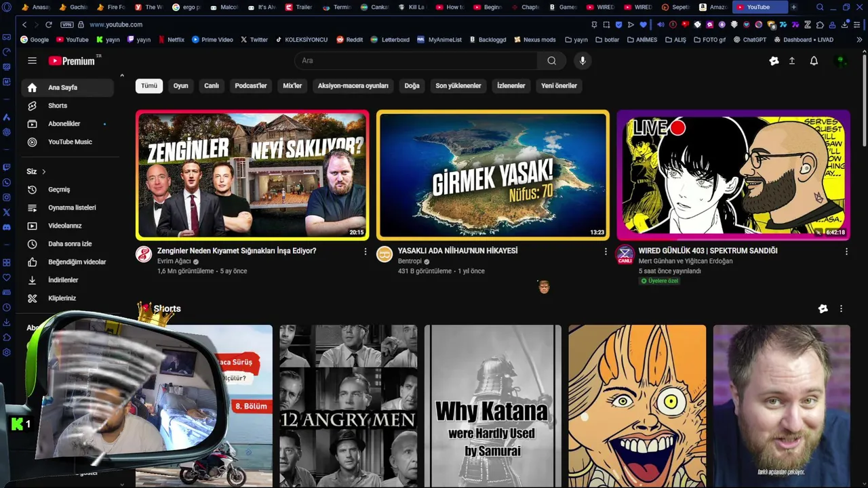Open the upload/create icon in YouTube header

(791, 60)
